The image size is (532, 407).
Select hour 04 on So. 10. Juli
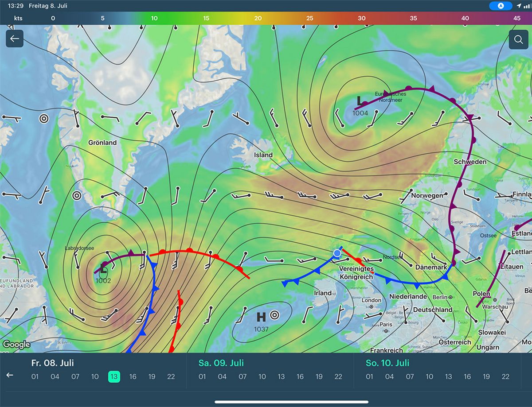pos(389,376)
